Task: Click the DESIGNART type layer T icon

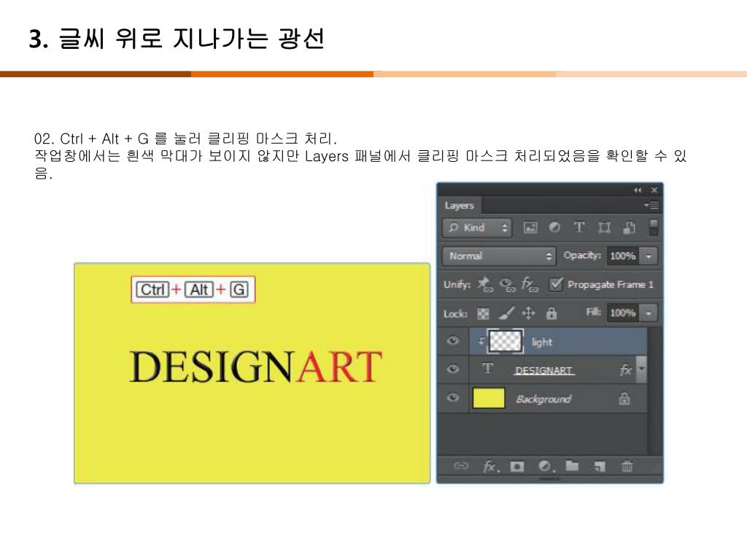Action: [487, 368]
